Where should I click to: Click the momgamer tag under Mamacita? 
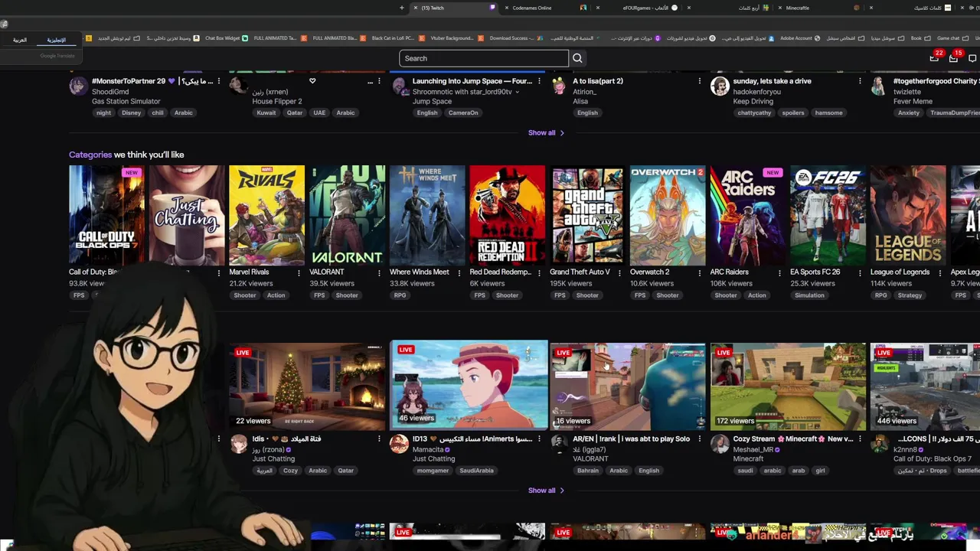433,471
